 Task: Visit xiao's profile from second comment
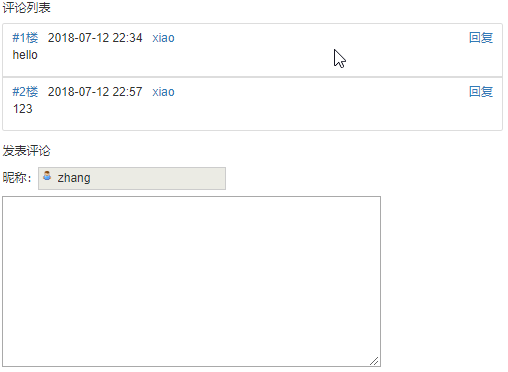point(163,92)
